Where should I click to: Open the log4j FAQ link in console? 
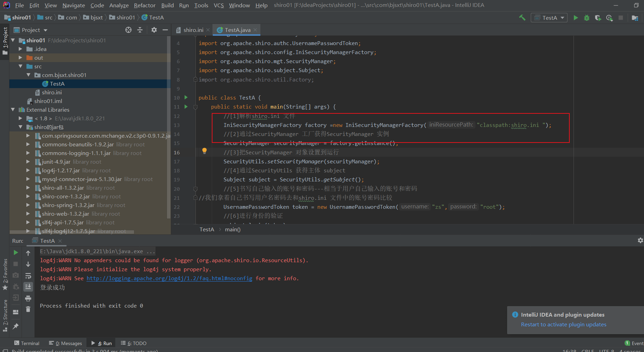[169, 278]
